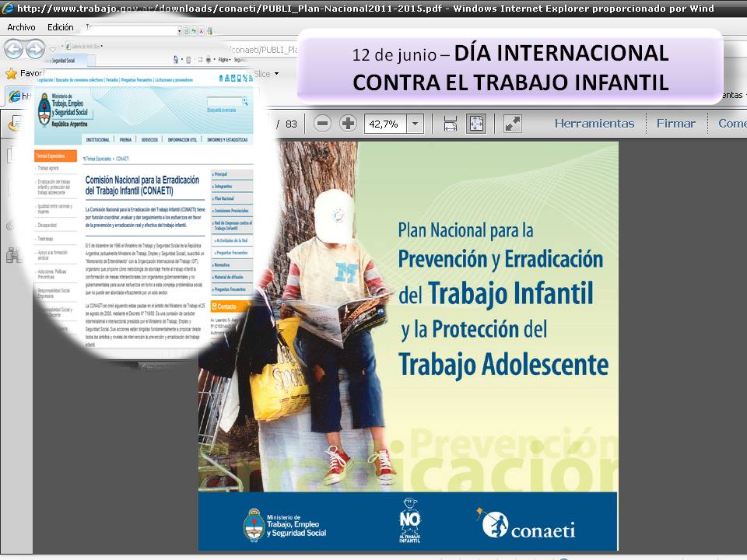This screenshot has height=560, width=747.
Task: Go forward with the browser Forward arrow
Action: 35,49
